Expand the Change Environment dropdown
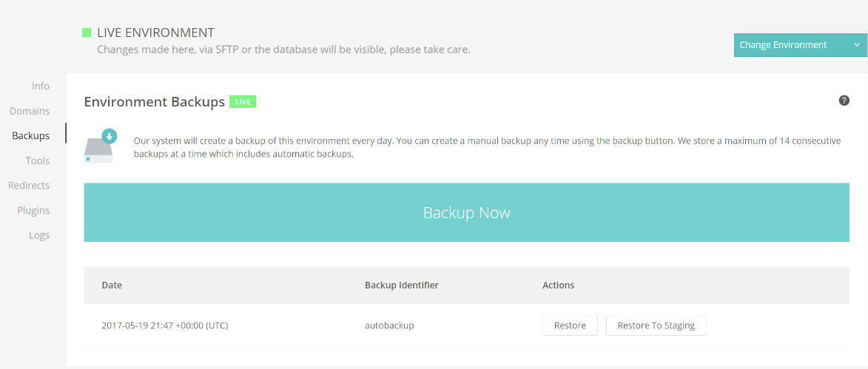Viewport: 868px width, 369px height. [x=801, y=45]
